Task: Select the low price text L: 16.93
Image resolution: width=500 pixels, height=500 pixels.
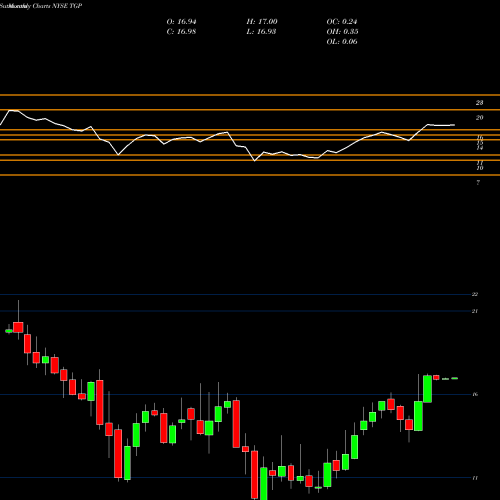Action: coord(261,32)
